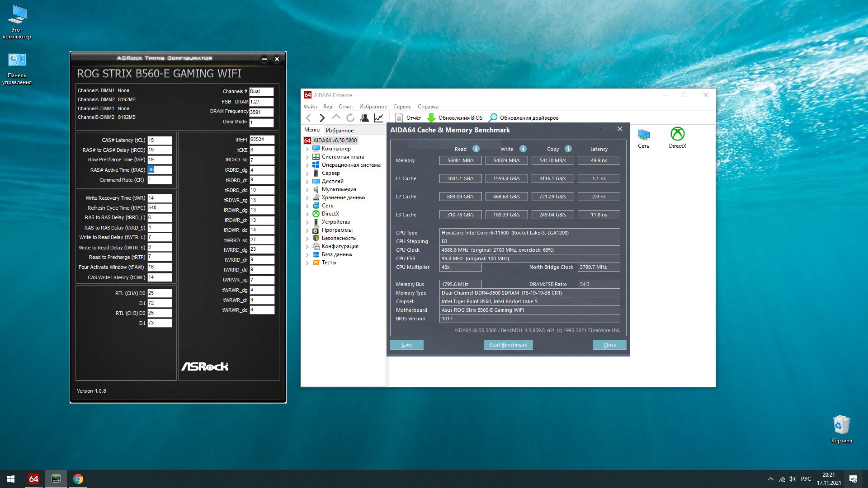868x488 pixels.
Task: Click the Copy info icon in benchmark
Action: click(x=568, y=149)
